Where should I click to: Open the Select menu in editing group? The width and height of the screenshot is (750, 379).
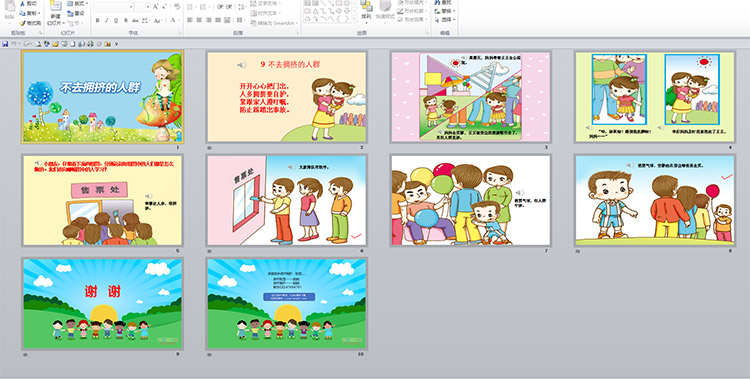click(445, 20)
